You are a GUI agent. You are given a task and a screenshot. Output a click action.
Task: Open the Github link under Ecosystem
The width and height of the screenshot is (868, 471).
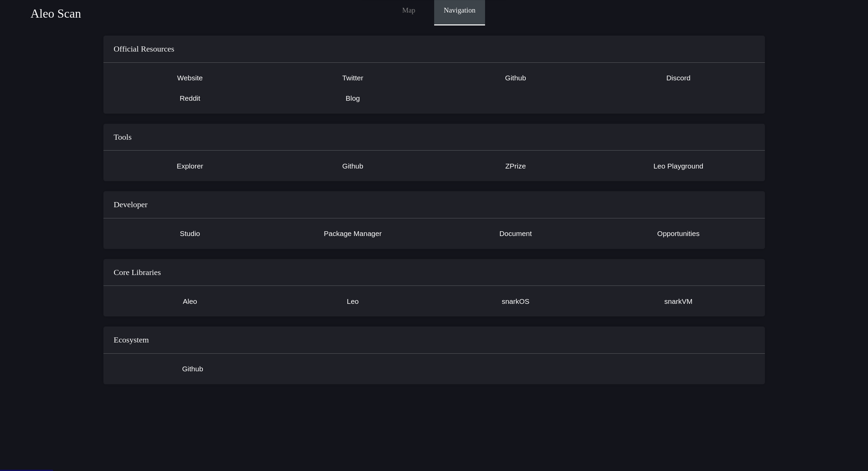pyautogui.click(x=193, y=369)
